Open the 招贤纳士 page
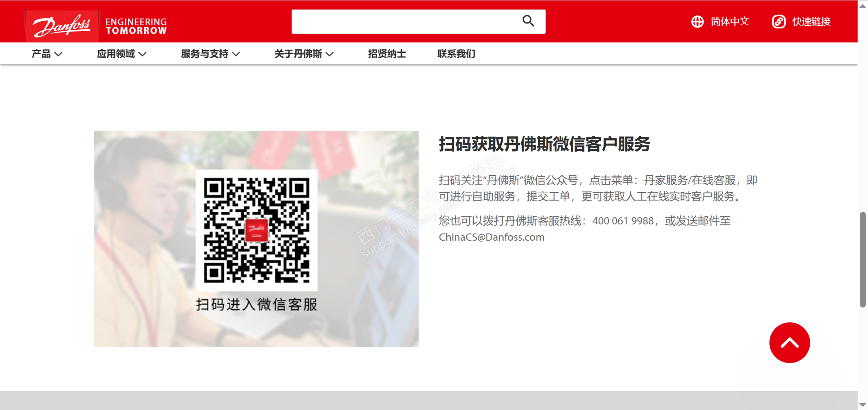868x410 pixels. [x=387, y=54]
